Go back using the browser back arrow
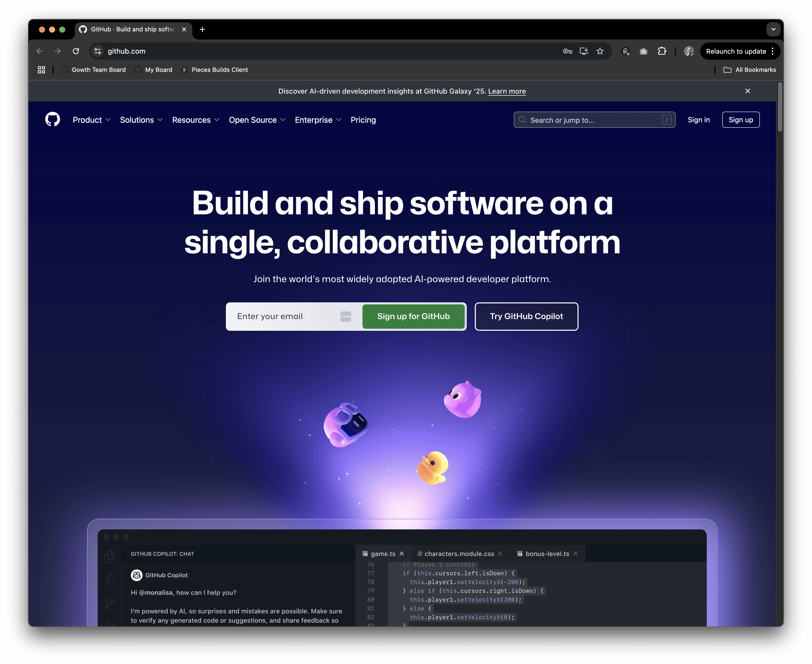This screenshot has height=664, width=812. tap(39, 51)
